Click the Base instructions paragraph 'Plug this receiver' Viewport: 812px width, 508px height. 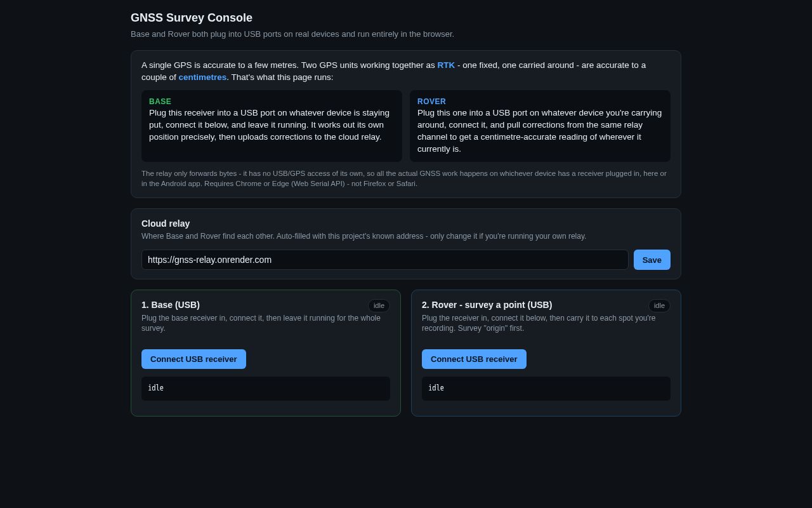point(272,124)
